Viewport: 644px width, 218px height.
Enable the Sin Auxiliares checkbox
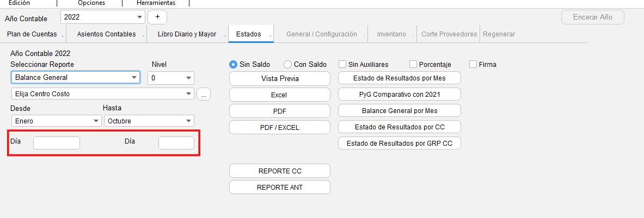[343, 64]
